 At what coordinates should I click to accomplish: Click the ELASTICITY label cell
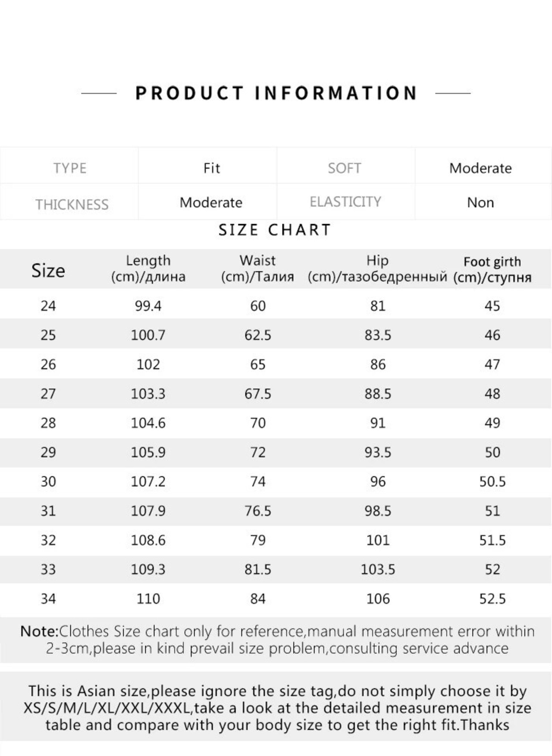345,202
